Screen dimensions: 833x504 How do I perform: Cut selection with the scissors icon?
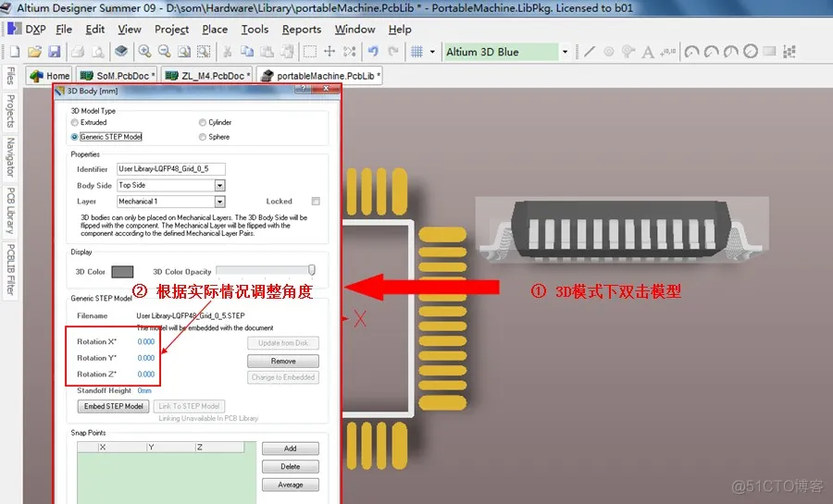pyautogui.click(x=228, y=51)
